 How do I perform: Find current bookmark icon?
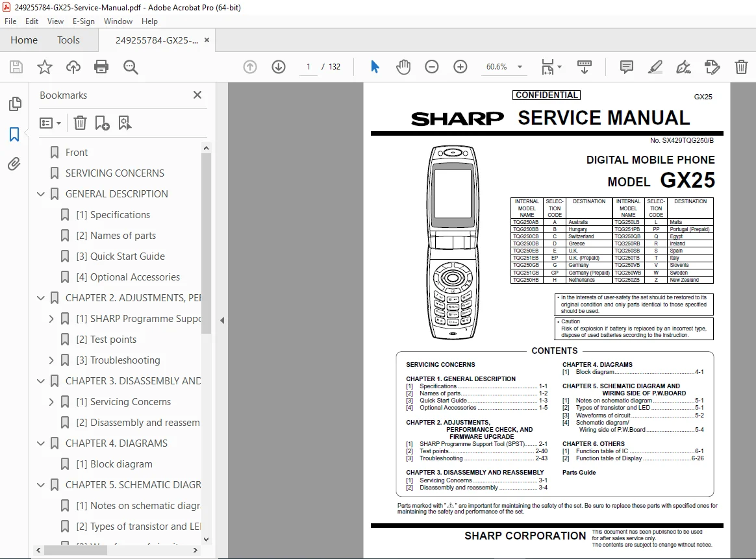[x=125, y=123]
